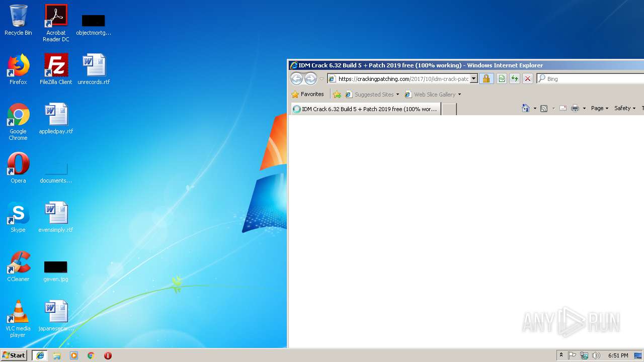Screen dimensions: 644x362
Task: Go forward with the IE Forward arrow
Action: point(310,78)
